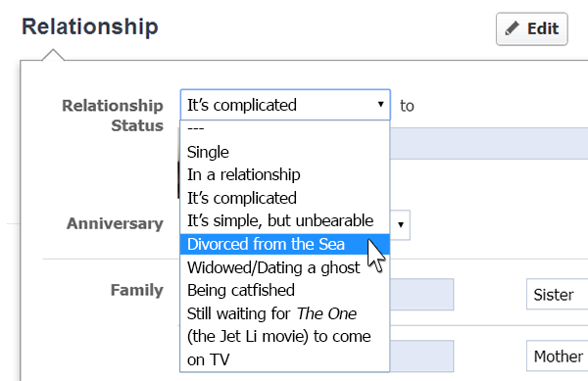
Task: Expand the Anniversary dropdown arrow
Action: (401, 224)
